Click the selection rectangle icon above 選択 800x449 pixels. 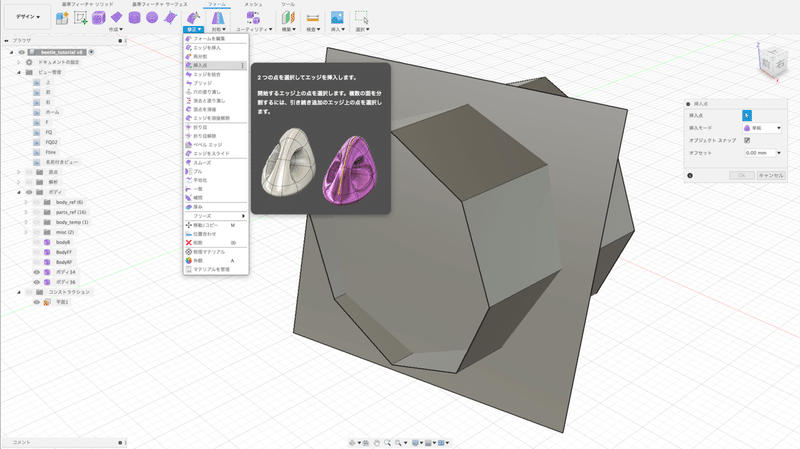362,18
